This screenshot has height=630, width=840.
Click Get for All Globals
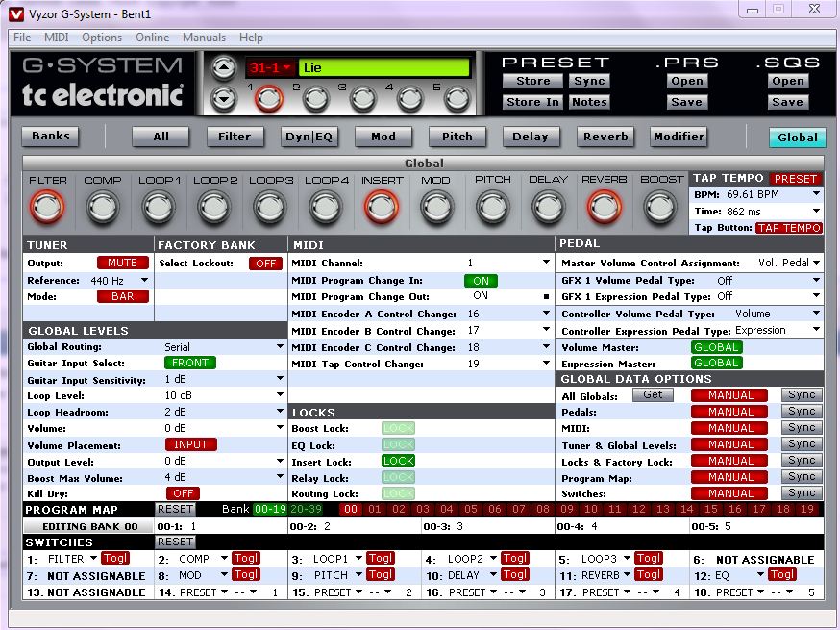653,394
